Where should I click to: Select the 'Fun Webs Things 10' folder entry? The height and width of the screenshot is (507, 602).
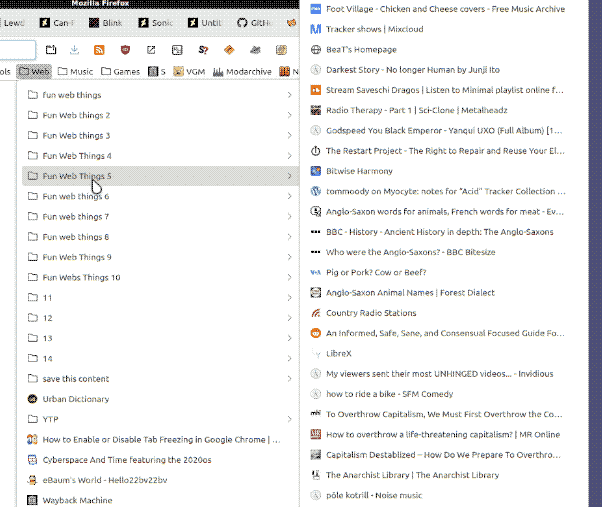pos(160,277)
